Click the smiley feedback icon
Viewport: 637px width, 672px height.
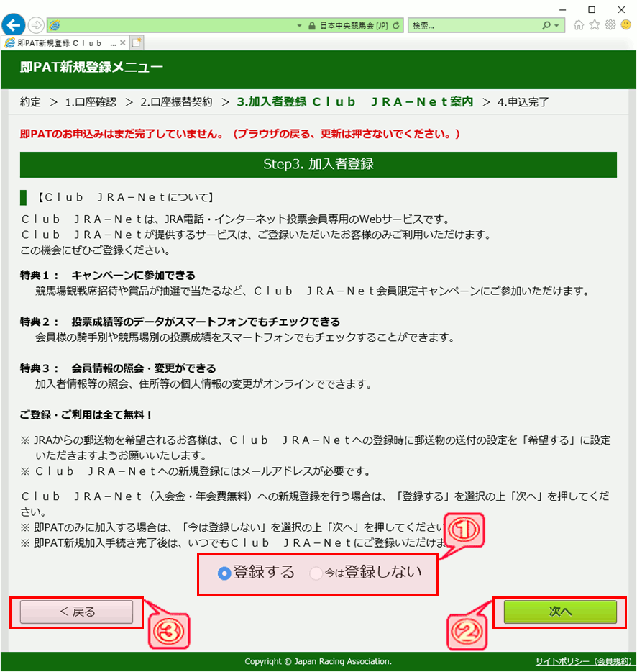pos(625,25)
